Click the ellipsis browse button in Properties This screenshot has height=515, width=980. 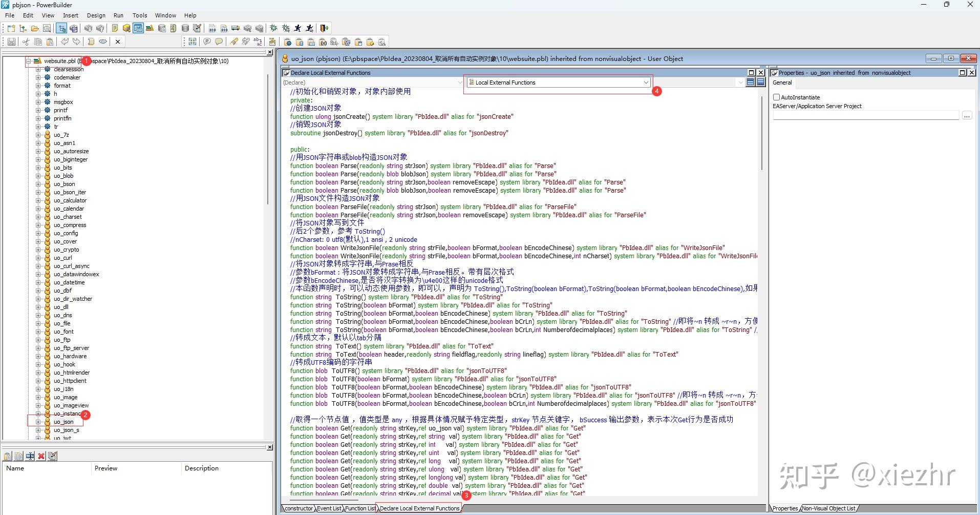tap(967, 116)
